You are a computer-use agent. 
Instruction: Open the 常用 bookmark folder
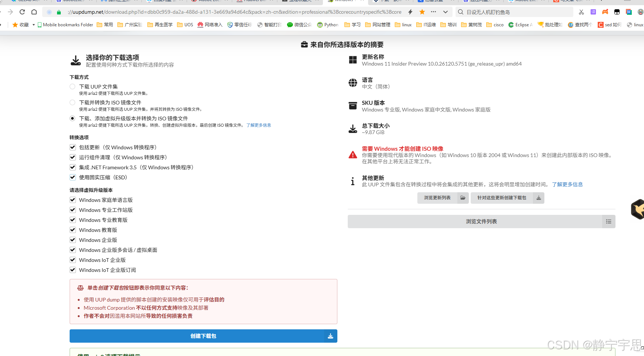pos(105,25)
